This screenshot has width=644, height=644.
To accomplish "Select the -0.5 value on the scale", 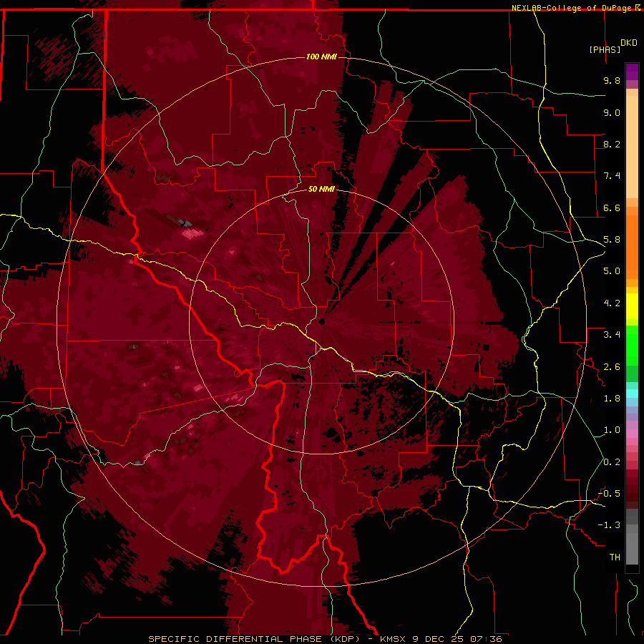I will point(609,494).
